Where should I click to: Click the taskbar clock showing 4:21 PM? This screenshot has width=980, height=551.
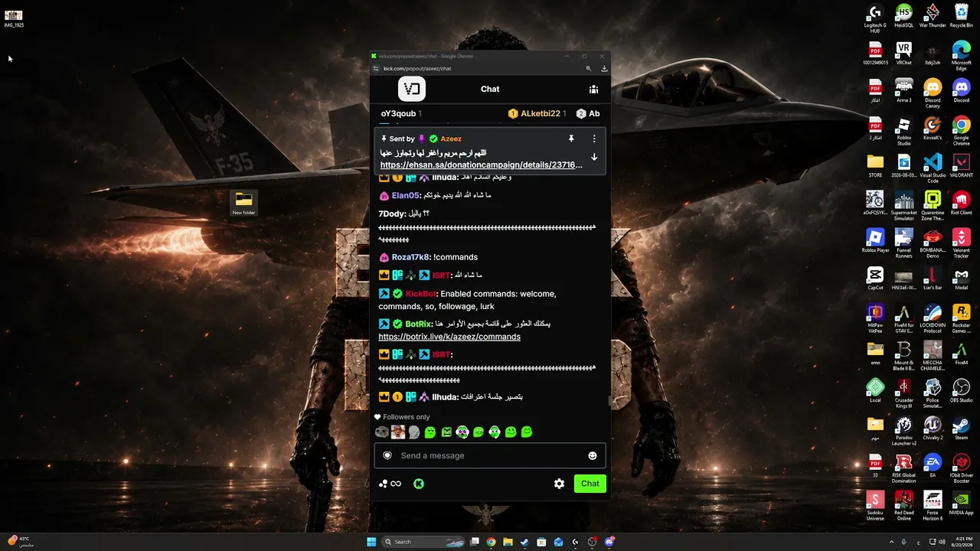click(x=961, y=542)
